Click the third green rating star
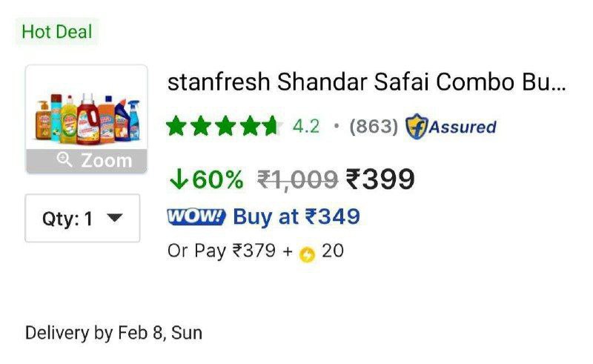The height and width of the screenshot is (364, 593). pyautogui.click(x=225, y=126)
